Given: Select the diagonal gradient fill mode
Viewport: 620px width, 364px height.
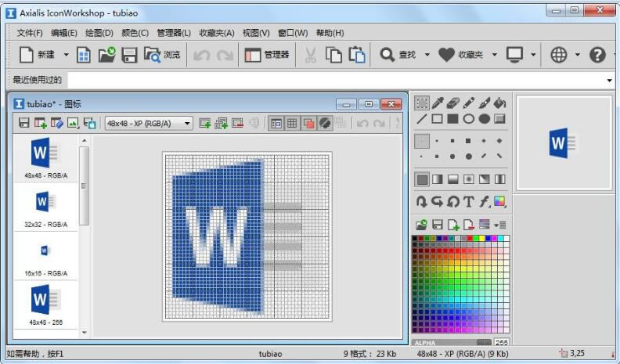Looking at the screenshot, I should 484,179.
